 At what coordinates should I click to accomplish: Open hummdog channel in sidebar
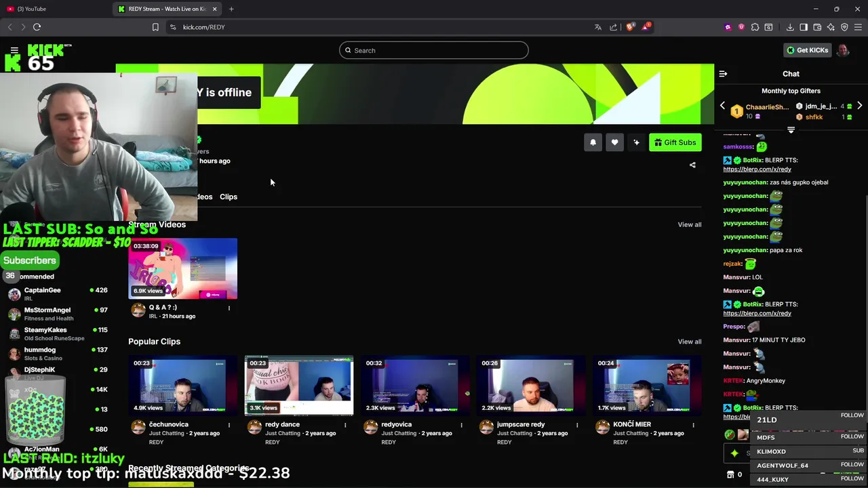[58, 353]
